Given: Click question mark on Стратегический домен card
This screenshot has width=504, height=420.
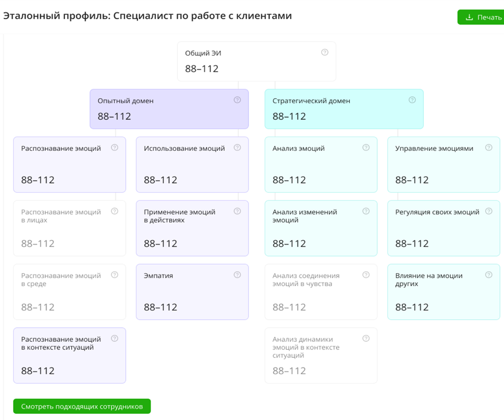Looking at the screenshot, I should (x=412, y=100).
